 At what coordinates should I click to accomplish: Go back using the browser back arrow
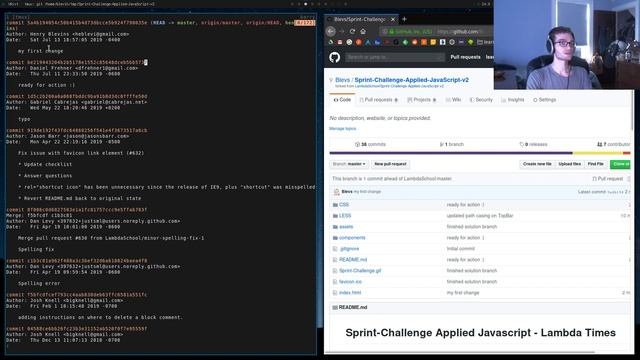tap(331, 31)
